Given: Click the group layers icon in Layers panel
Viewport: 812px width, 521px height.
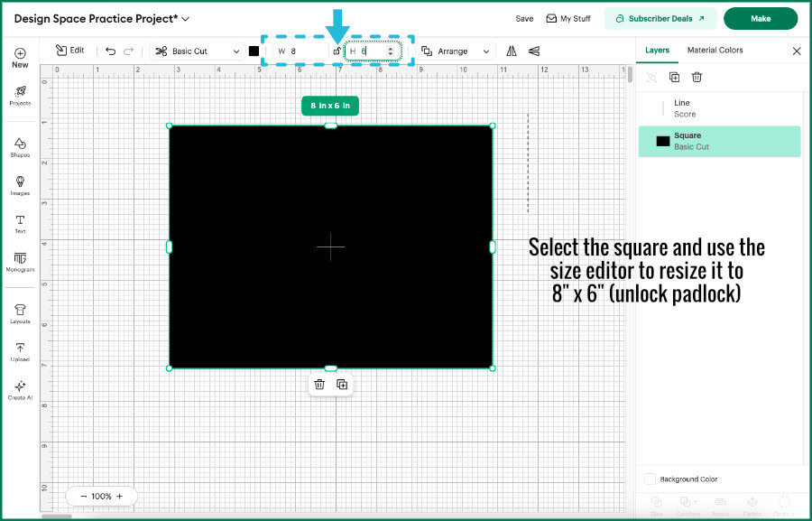Looking at the screenshot, I should pyautogui.click(x=651, y=78).
